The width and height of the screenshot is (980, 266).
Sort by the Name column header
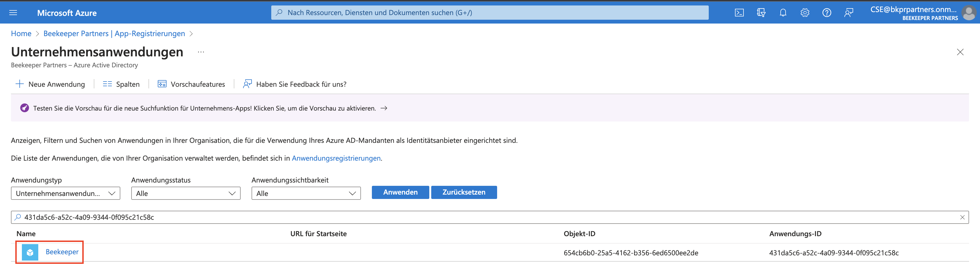coord(26,234)
